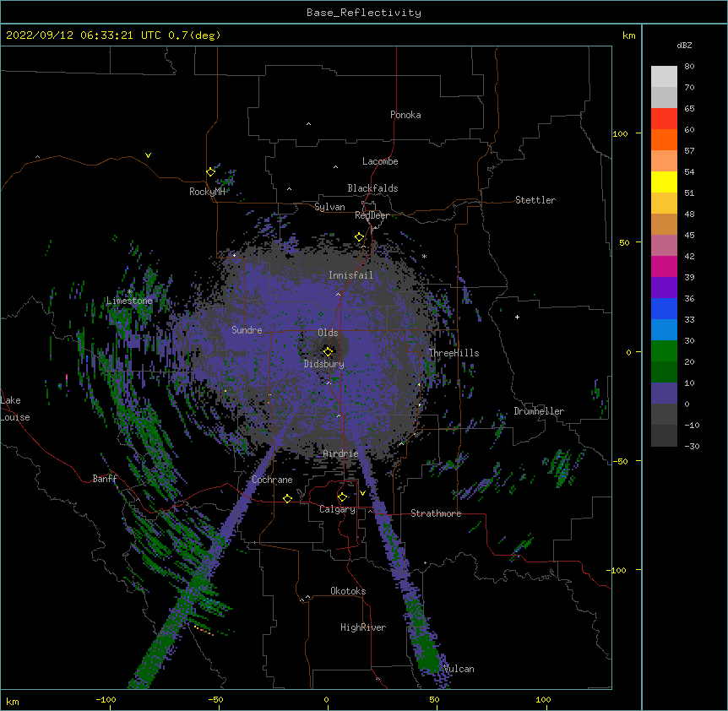This screenshot has height=711, width=728.
Task: Pick the yellow 54 dBZ legend swatch
Action: pos(664,182)
